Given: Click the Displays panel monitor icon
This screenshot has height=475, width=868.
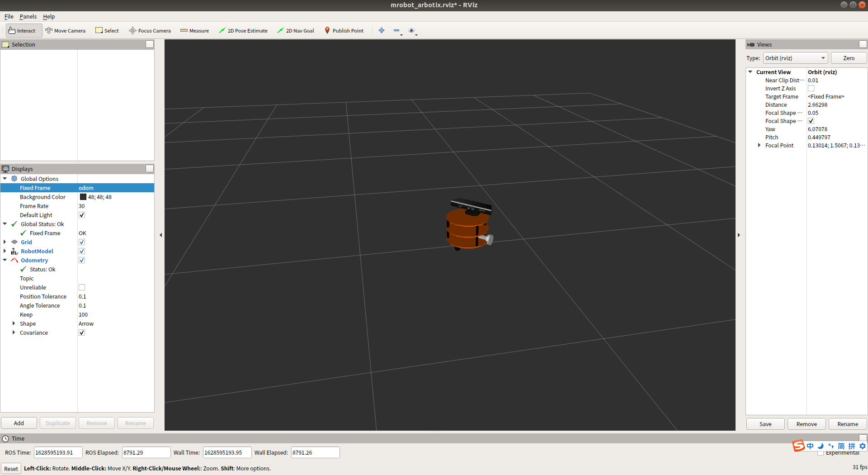Looking at the screenshot, I should pyautogui.click(x=5, y=169).
